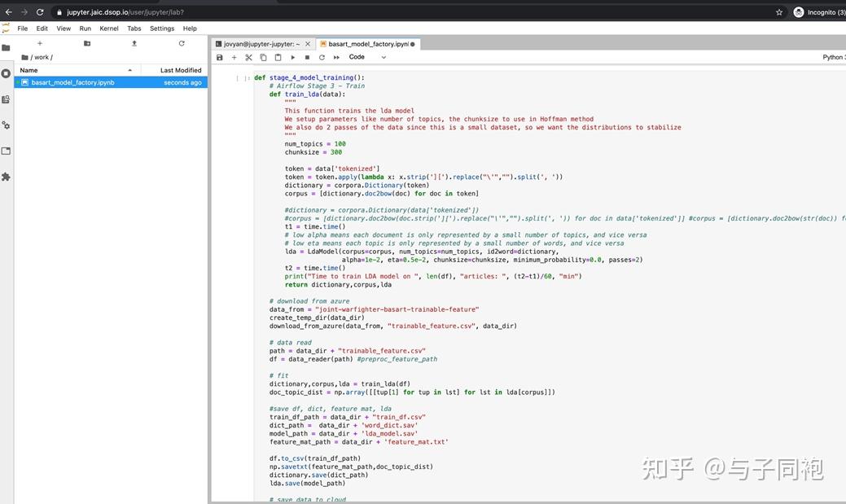Screen dimensions: 846x504
Task: Click the line 'num_topics = 100'
Action: click(x=315, y=144)
